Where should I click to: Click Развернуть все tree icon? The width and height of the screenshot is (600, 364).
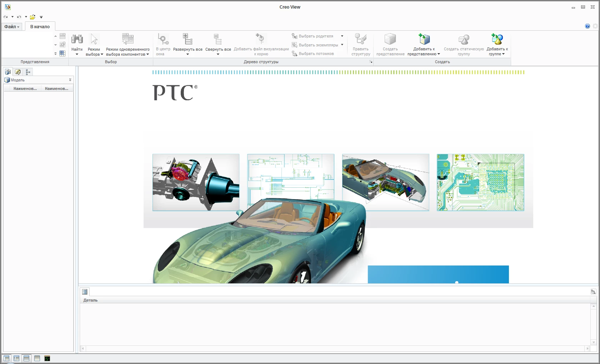187,39
